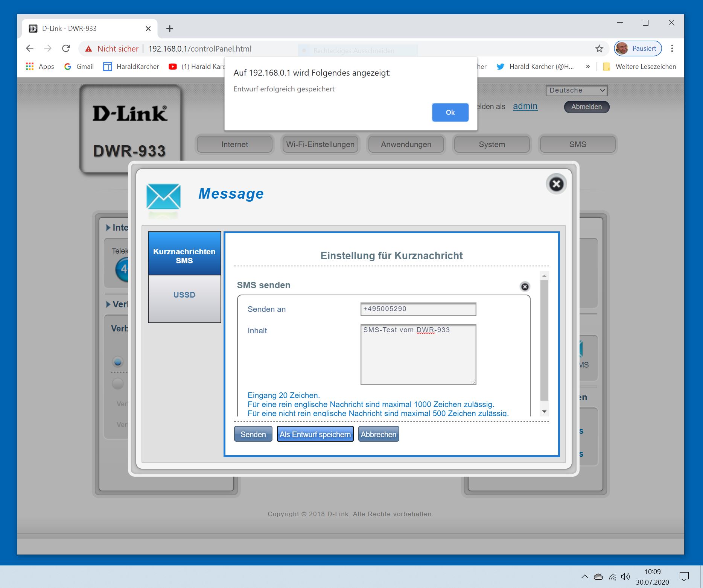
Task: Click the Abbrechen button
Action: click(x=379, y=434)
